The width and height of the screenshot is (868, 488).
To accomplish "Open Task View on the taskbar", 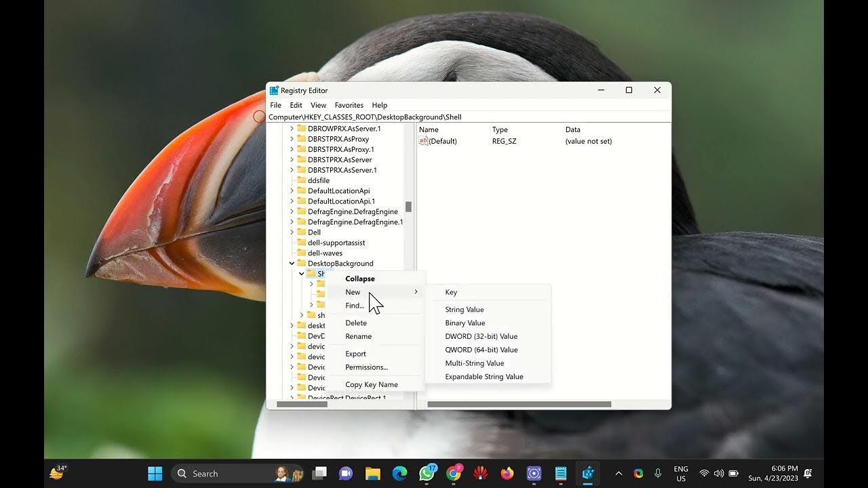I will coord(319,473).
